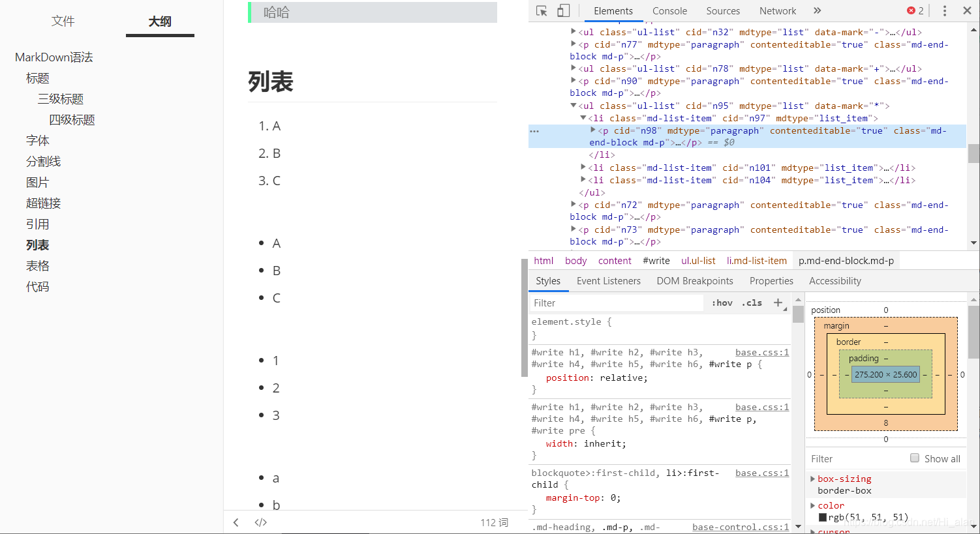Image resolution: width=980 pixels, height=534 pixels.
Task: Switch to the Event Listeners tab
Action: point(609,281)
